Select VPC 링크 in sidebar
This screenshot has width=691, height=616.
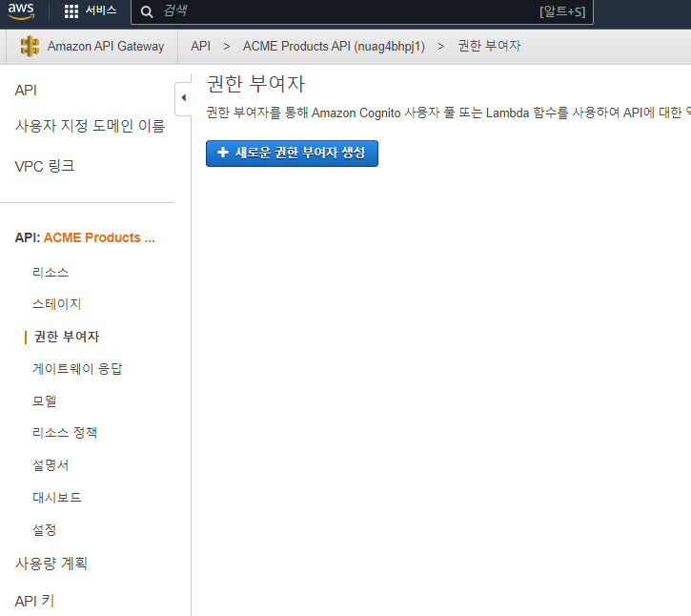tap(45, 166)
